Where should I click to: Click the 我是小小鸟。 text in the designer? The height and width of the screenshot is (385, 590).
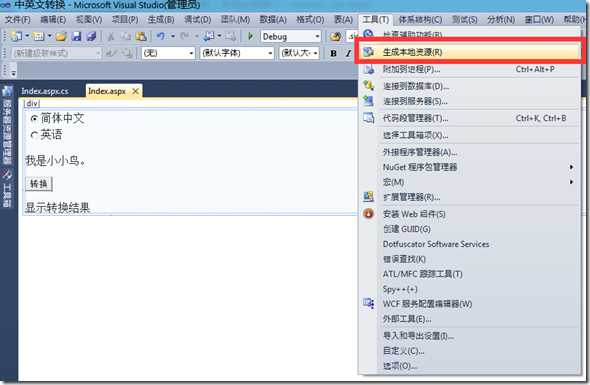(56, 161)
